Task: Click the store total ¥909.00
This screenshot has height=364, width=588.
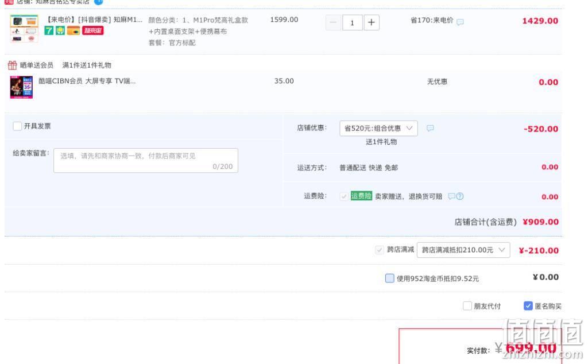Action: (x=541, y=222)
